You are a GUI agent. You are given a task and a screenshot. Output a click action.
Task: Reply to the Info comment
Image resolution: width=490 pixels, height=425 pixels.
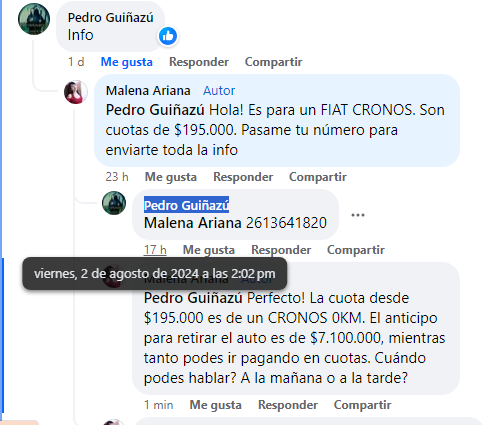(x=199, y=62)
